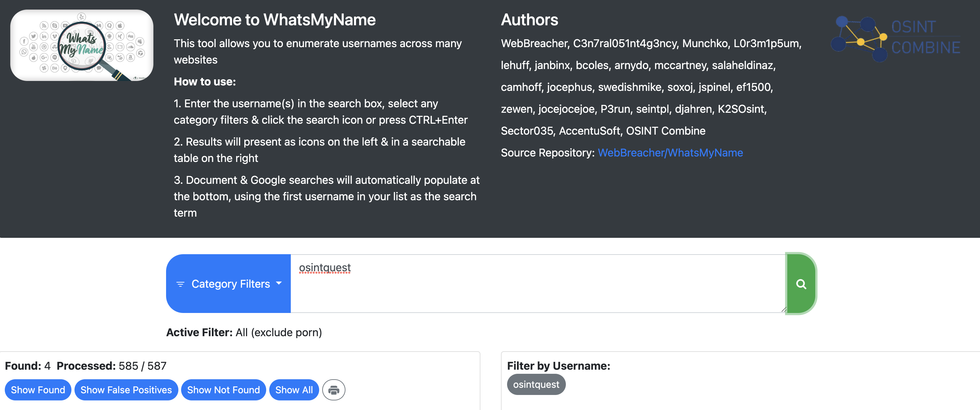Viewport: 980px width, 410px height.
Task: Click the Active Filter: All (exclude porn) text
Action: (244, 332)
